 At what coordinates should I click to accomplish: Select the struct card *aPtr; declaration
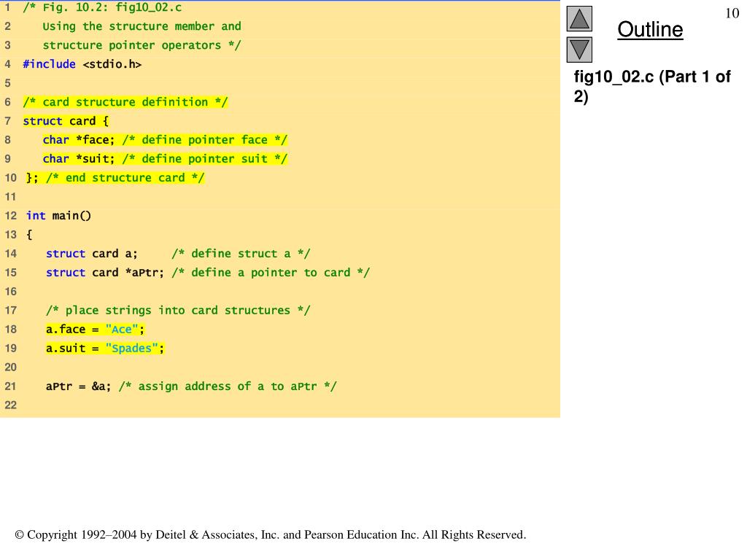[x=105, y=273]
